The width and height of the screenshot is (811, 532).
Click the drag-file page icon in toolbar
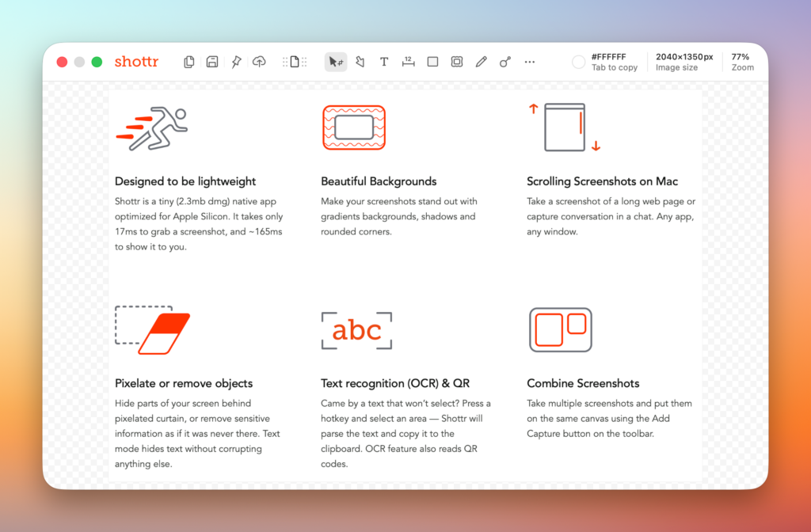[x=294, y=62]
